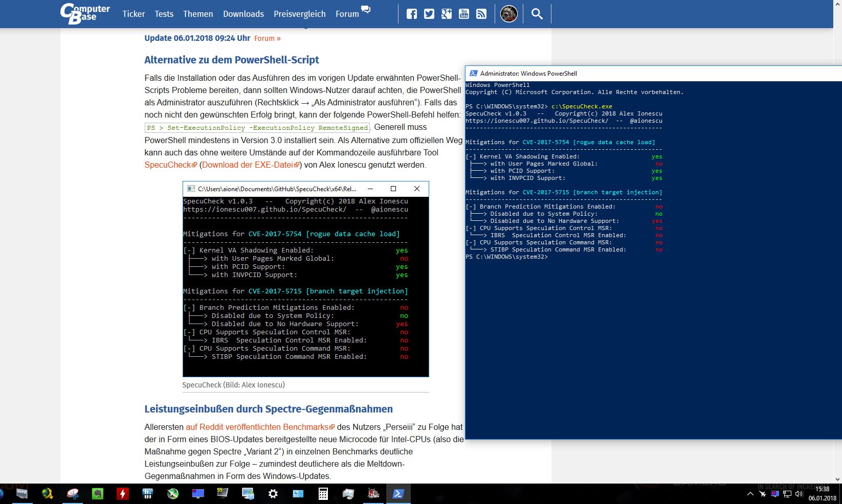Click the c:\SpecuCheck.exe command text

[x=582, y=106]
